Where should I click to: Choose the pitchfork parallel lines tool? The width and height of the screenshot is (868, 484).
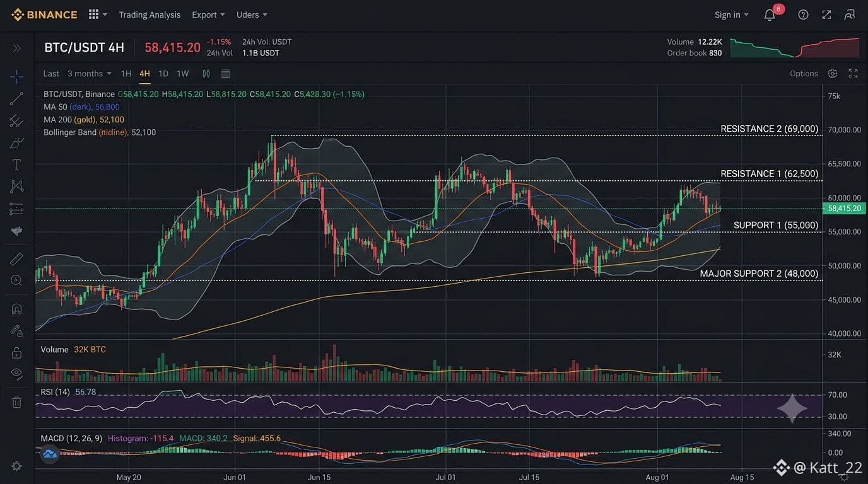pyautogui.click(x=16, y=120)
